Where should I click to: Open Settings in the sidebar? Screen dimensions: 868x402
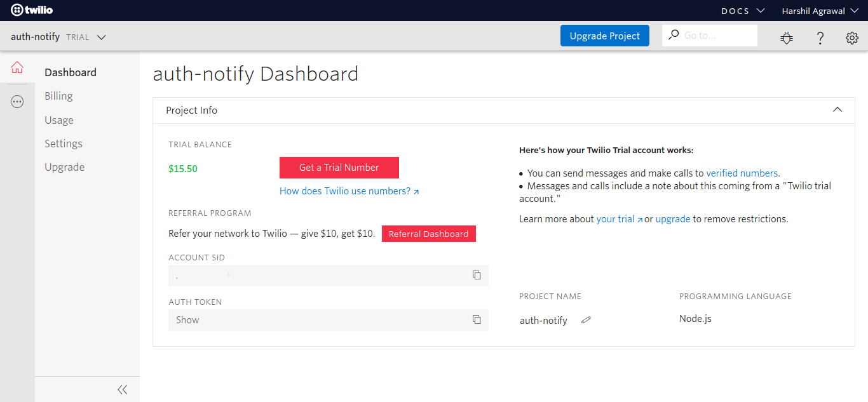coord(64,144)
